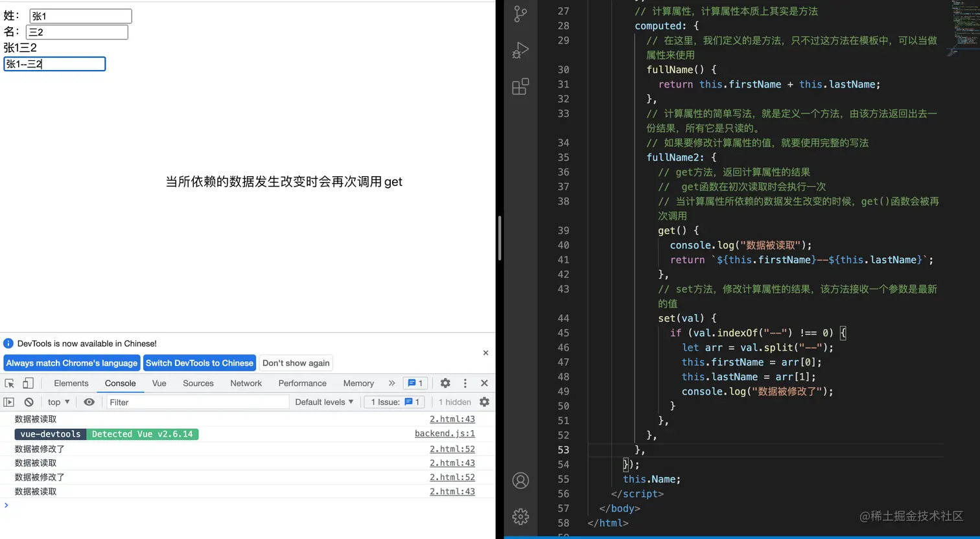Click the '1 hidden' messages label
The height and width of the screenshot is (539, 980).
(x=455, y=402)
